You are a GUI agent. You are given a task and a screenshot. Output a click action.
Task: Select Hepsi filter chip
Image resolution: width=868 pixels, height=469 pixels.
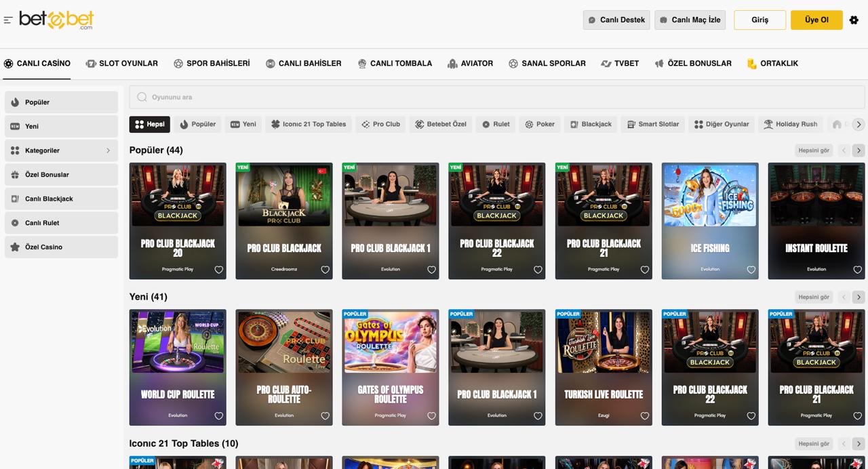coord(150,125)
